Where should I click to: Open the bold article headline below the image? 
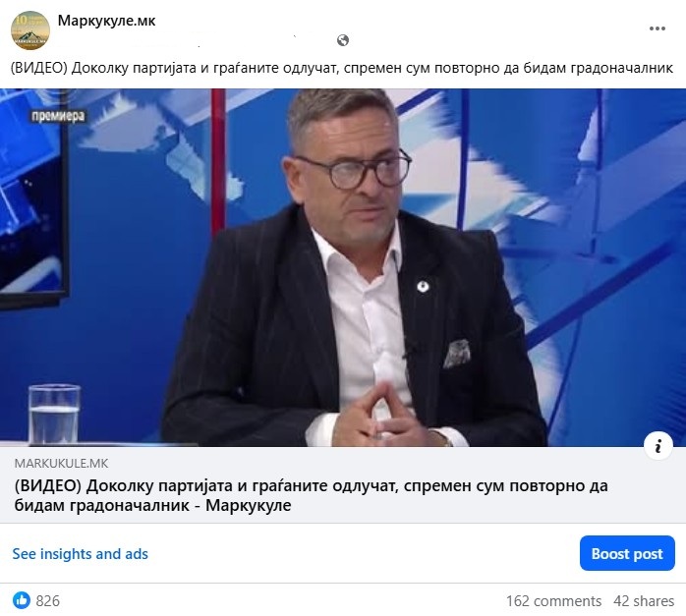point(311,495)
